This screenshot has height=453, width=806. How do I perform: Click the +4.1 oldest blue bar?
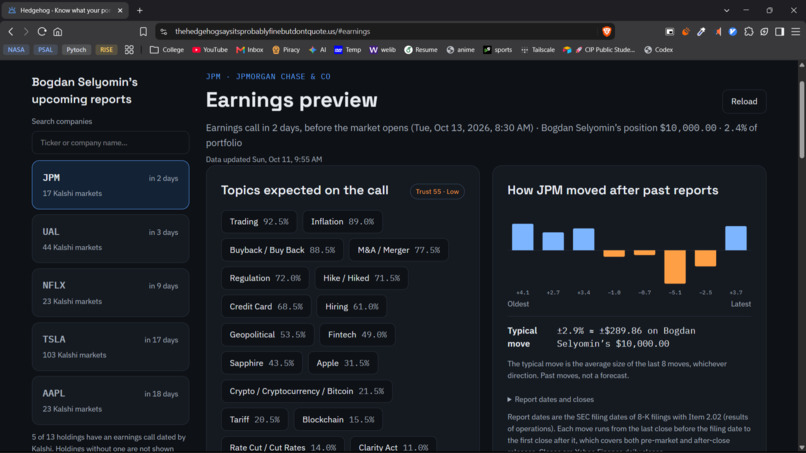pos(522,237)
